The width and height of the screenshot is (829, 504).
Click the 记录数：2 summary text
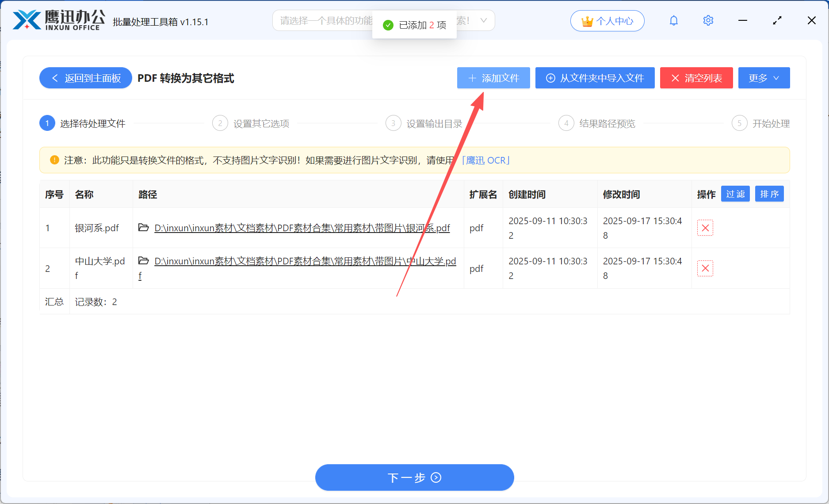coord(96,302)
